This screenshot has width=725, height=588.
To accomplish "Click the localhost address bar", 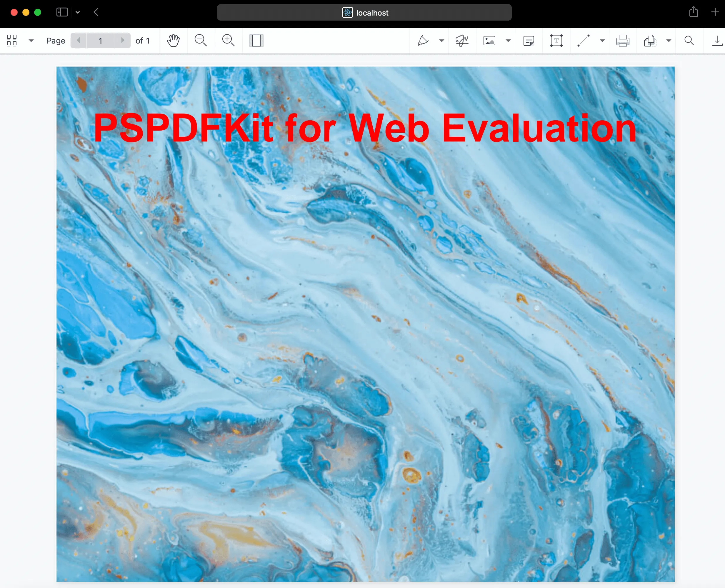I will [x=364, y=13].
